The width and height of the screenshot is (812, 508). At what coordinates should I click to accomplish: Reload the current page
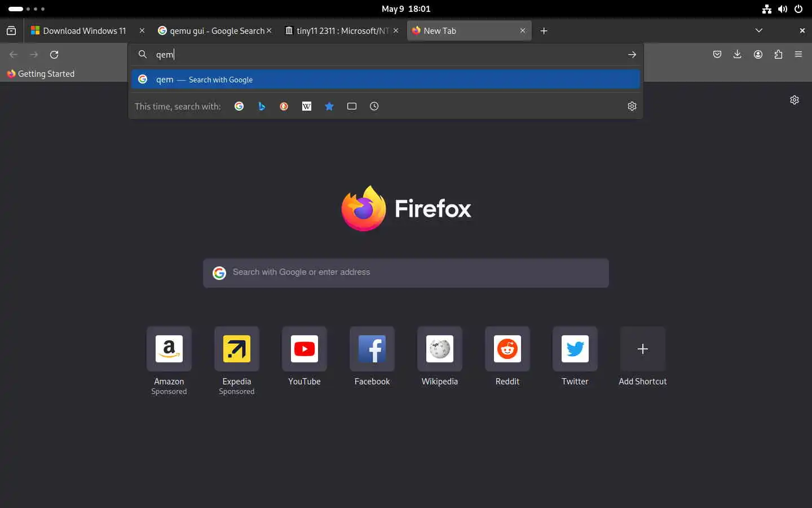(54, 55)
